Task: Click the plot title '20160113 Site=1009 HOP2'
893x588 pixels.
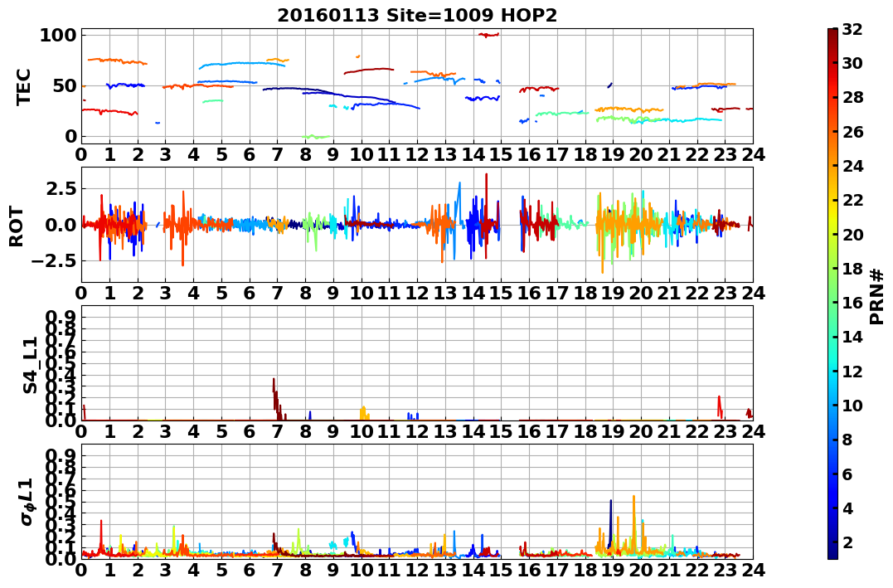Action: point(417,16)
